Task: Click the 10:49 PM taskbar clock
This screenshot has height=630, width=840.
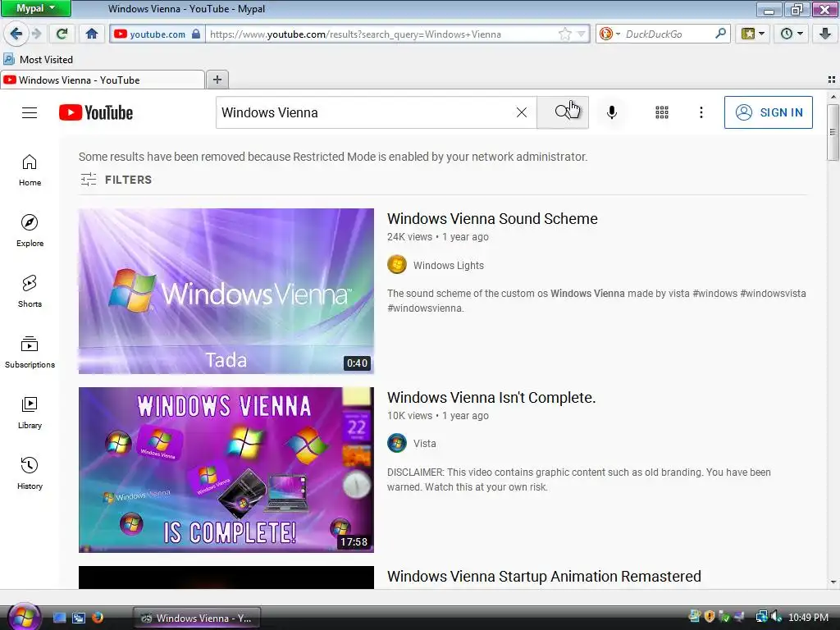Action: 808,617
